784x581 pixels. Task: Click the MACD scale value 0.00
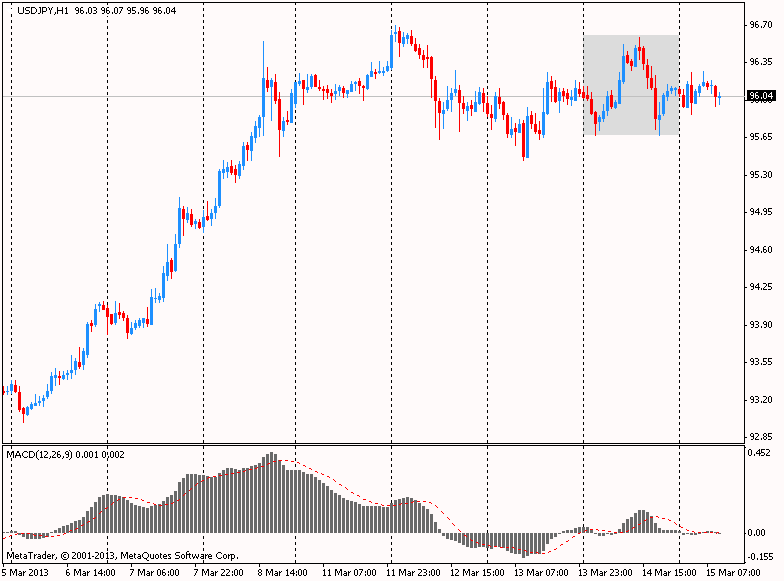[x=756, y=533]
